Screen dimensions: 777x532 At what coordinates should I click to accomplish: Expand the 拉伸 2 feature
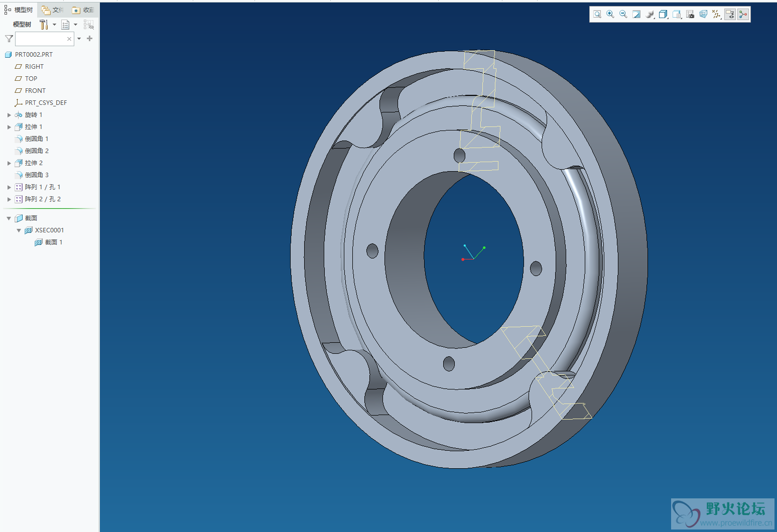(x=9, y=163)
